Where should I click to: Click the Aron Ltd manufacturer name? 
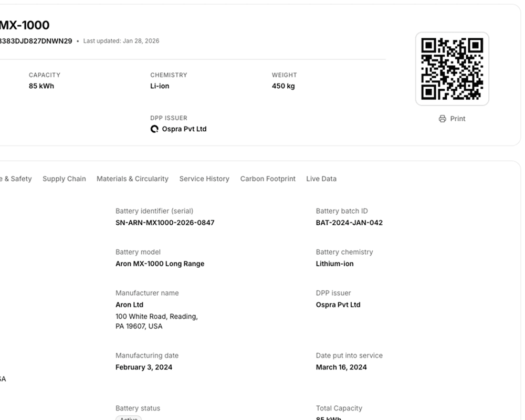click(x=129, y=304)
